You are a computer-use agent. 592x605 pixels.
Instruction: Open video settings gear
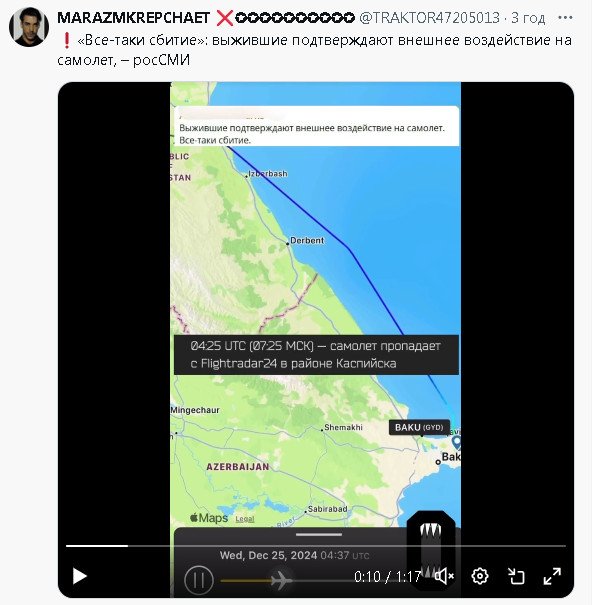click(480, 576)
